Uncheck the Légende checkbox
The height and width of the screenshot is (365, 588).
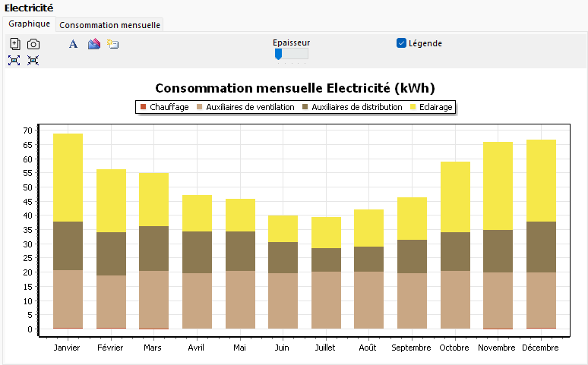click(401, 43)
